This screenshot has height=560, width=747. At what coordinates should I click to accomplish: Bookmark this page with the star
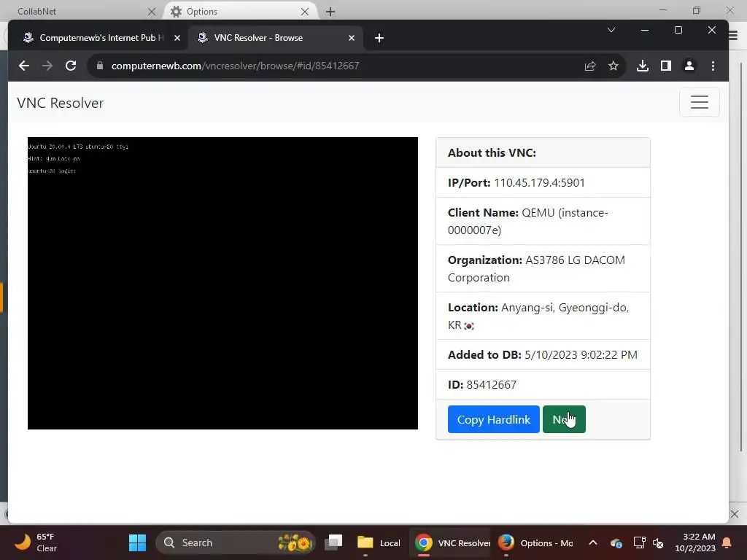613,66
